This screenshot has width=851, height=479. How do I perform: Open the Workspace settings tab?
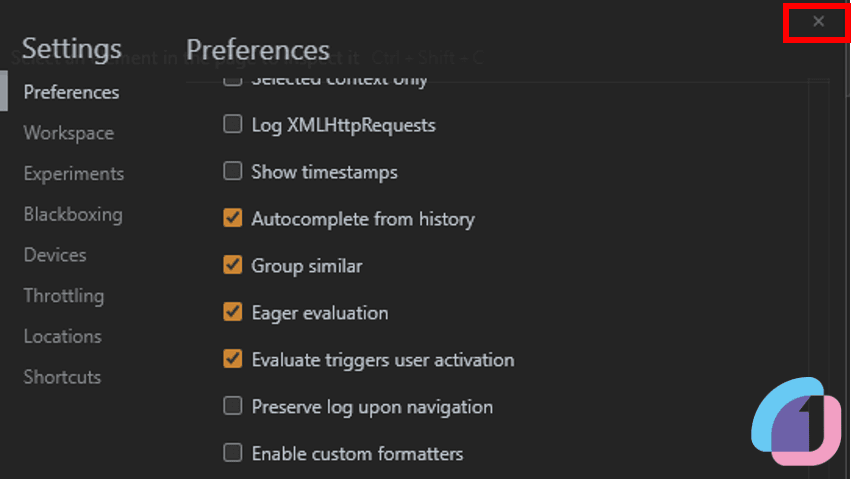click(69, 133)
